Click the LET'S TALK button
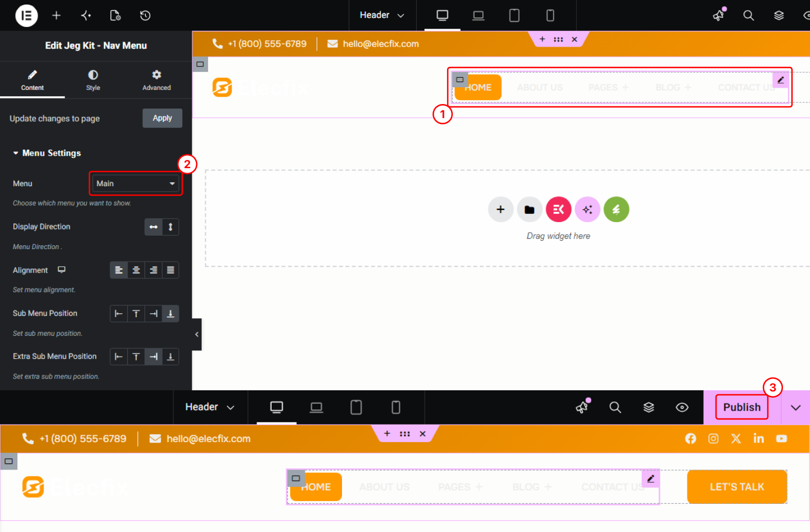 click(x=737, y=487)
